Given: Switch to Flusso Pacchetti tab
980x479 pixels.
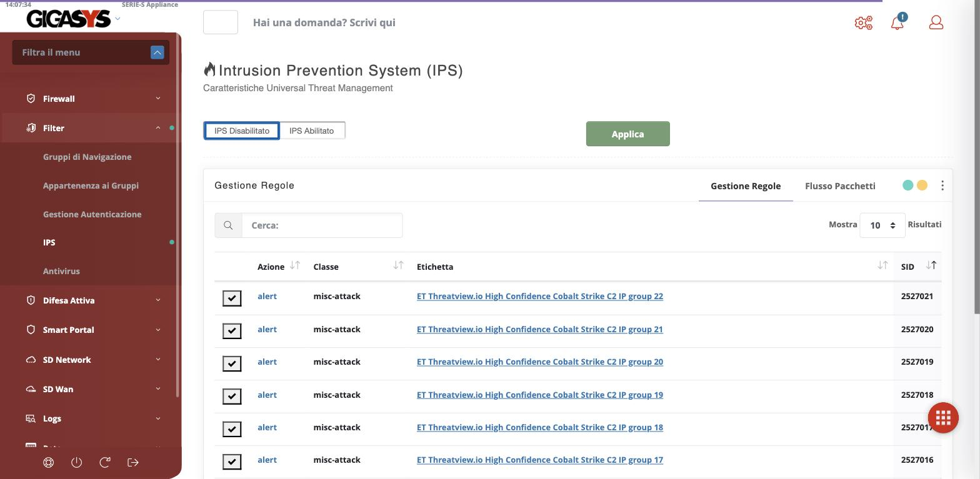Looking at the screenshot, I should point(840,185).
